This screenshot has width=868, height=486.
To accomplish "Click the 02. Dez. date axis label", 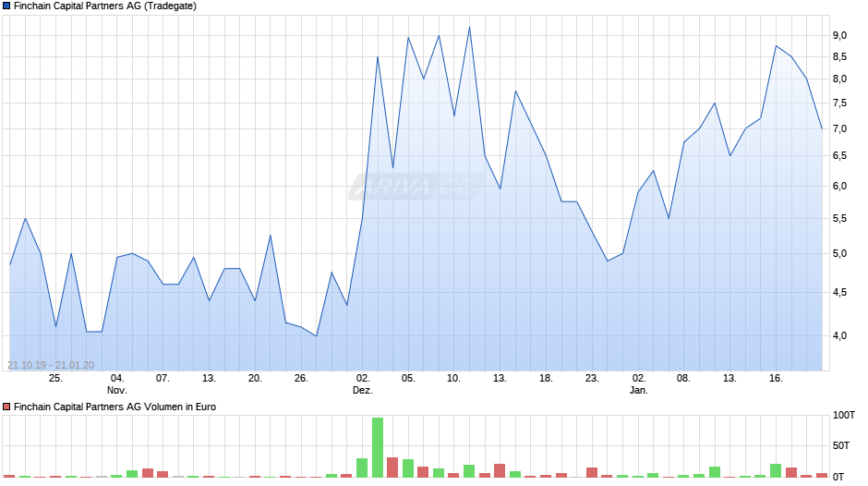I will pos(363,384).
